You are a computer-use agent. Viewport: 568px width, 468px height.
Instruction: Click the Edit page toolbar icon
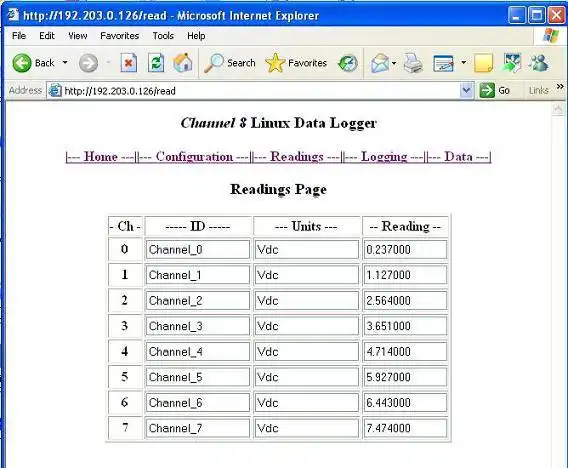point(443,63)
